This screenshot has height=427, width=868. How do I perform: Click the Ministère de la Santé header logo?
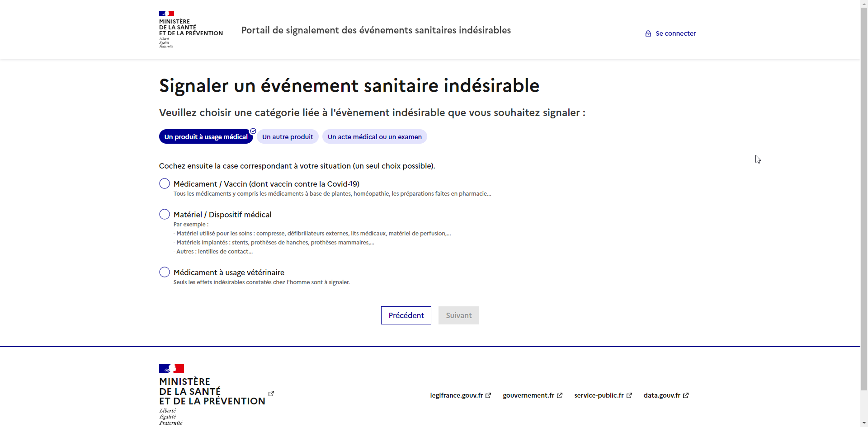(191, 29)
